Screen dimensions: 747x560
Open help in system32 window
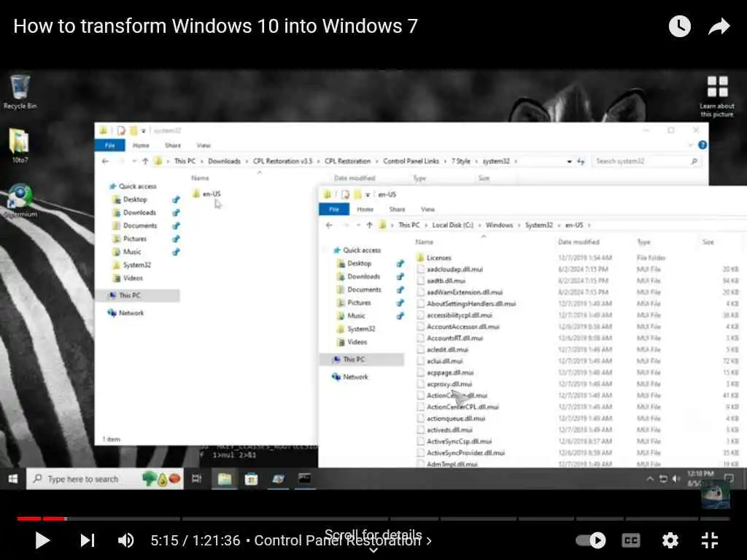point(703,145)
